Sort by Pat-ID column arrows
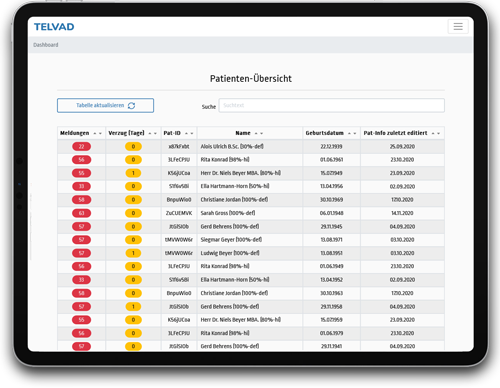Image resolution: width=500 pixels, height=388 pixels. (189, 133)
